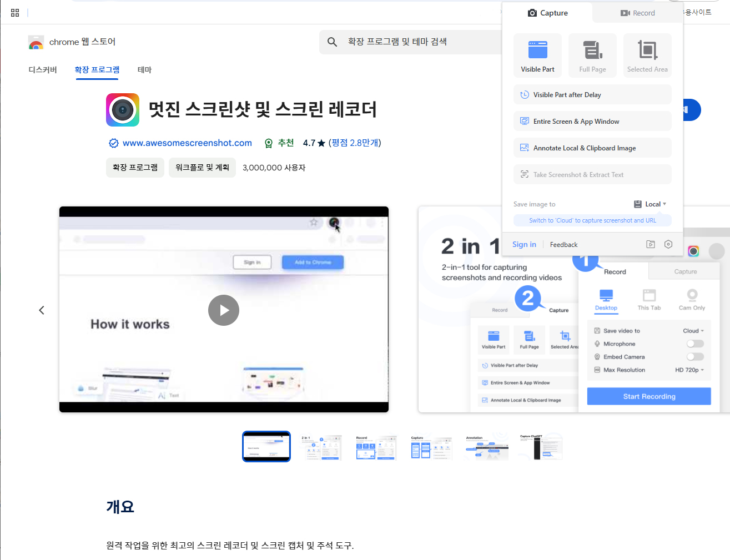Click Switch to 'Cloud' banner link
The height and width of the screenshot is (560, 730).
592,220
